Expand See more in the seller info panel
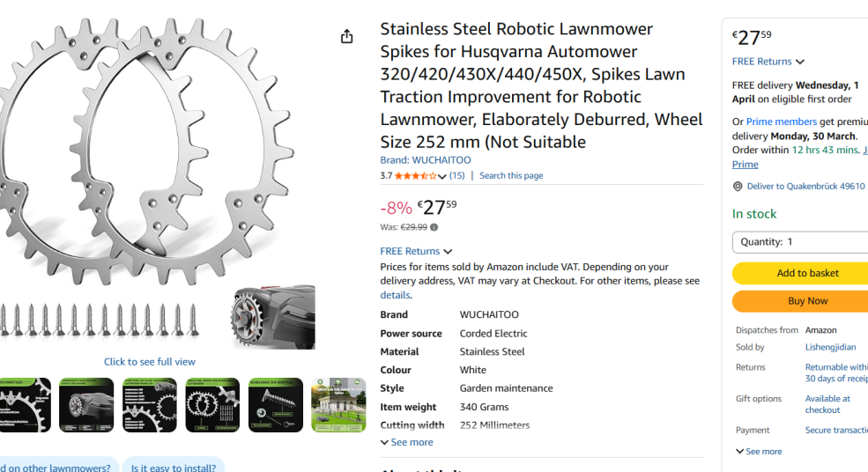868x472 pixels. point(758,451)
